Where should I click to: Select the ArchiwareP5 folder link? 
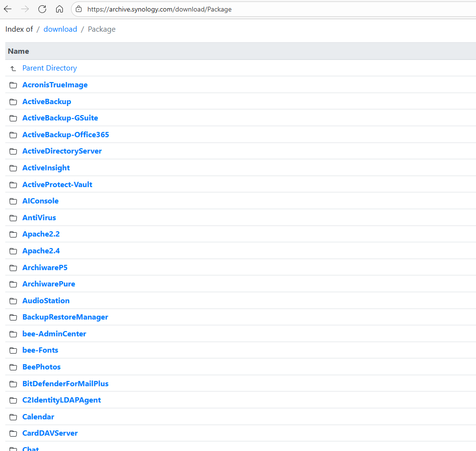click(45, 268)
